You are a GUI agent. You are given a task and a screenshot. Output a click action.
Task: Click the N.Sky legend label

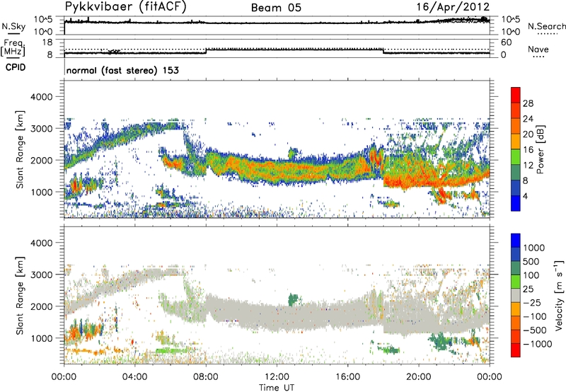pos(13,27)
